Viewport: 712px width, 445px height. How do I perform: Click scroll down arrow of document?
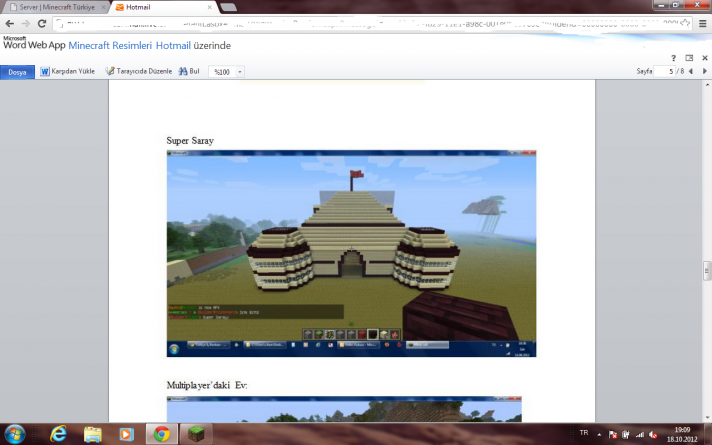pyautogui.click(x=707, y=417)
